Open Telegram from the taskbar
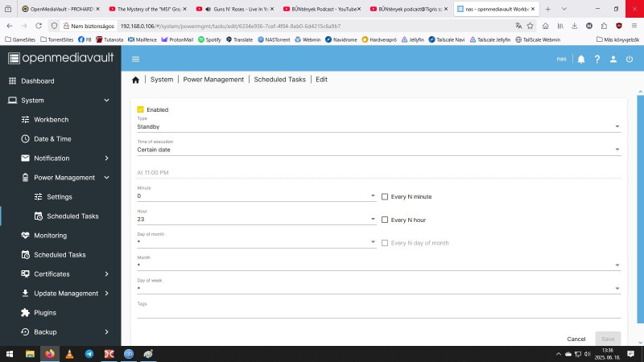644x362 pixels. coord(89,354)
